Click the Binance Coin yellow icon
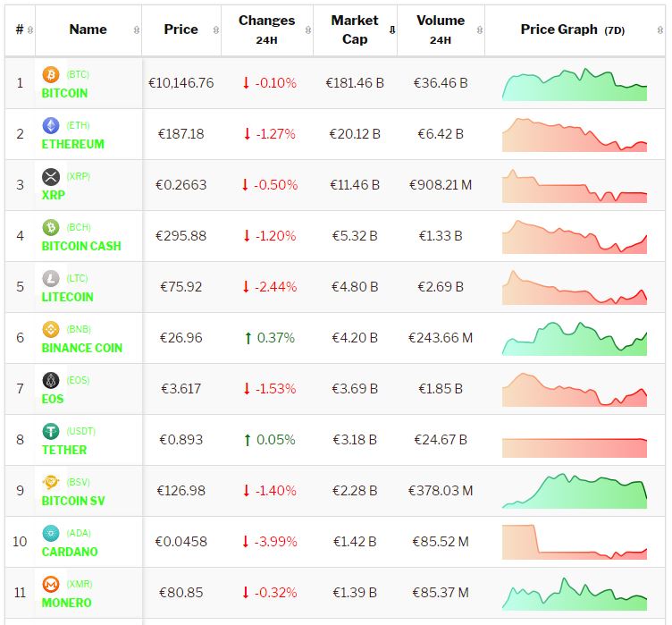This screenshot has height=625, width=672. pos(51,330)
